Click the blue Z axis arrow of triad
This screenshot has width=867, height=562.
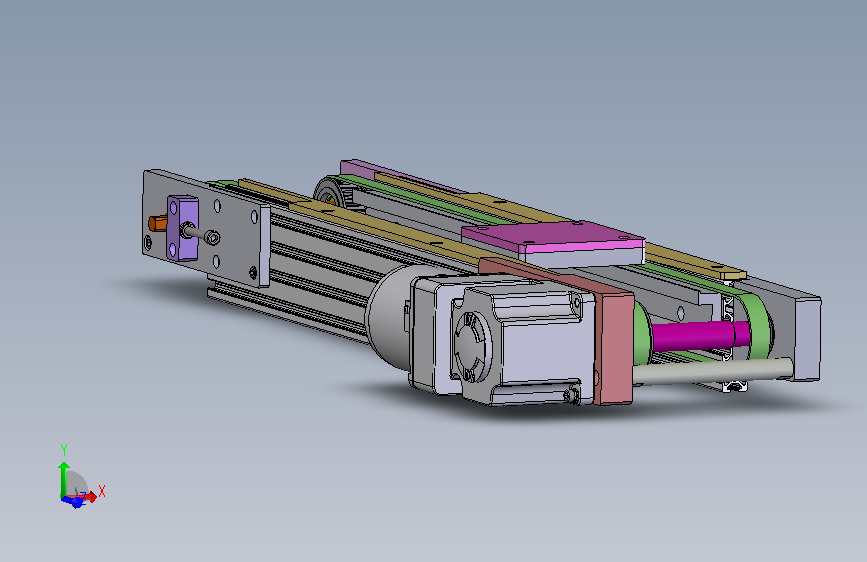click(x=74, y=502)
